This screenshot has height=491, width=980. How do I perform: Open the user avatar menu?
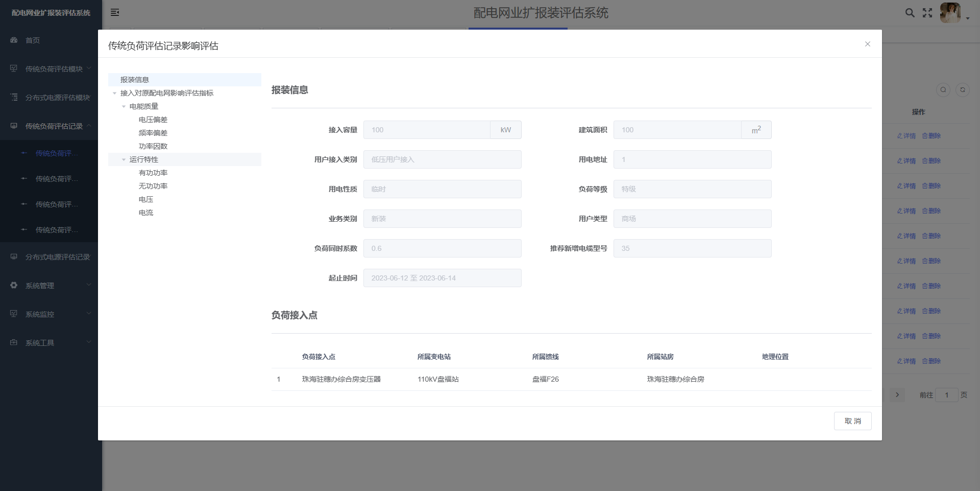(950, 12)
